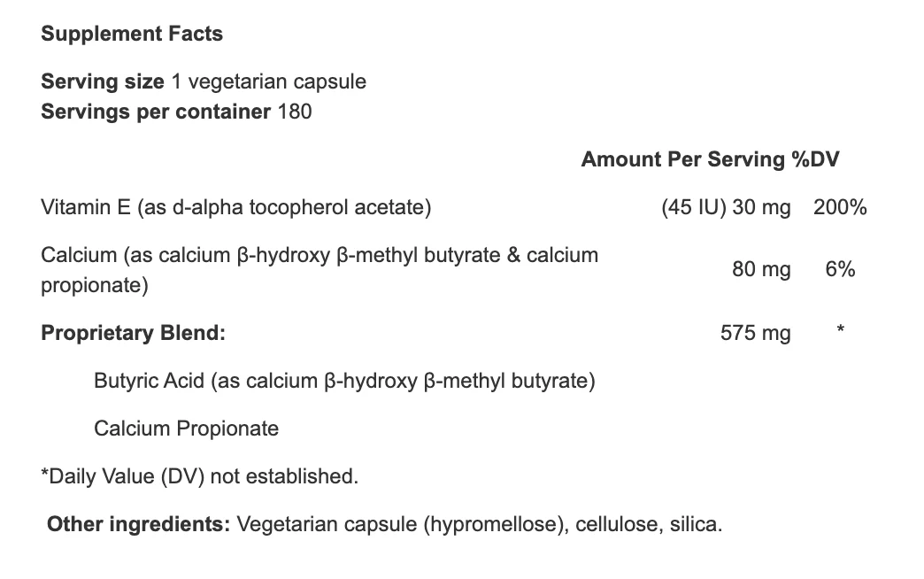
Task: Click the Calcium Propionate line
Action: click(186, 428)
